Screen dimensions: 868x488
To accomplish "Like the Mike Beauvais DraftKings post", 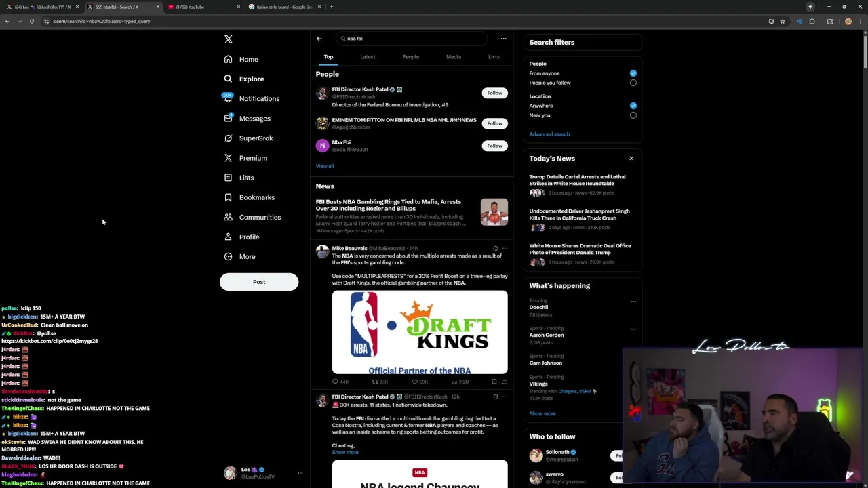I will [420, 382].
